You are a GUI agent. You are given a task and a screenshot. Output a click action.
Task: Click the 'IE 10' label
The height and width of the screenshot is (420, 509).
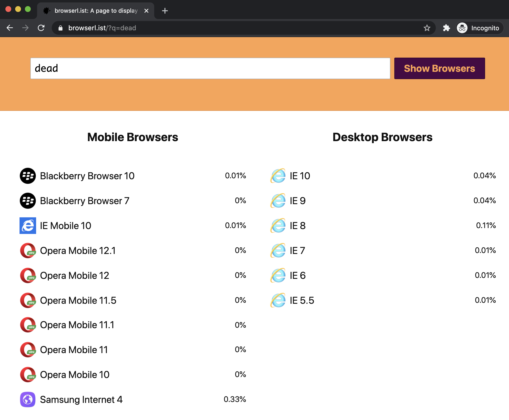(300, 176)
